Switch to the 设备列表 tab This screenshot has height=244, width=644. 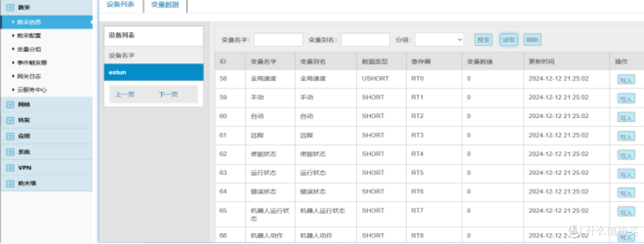[120, 5]
